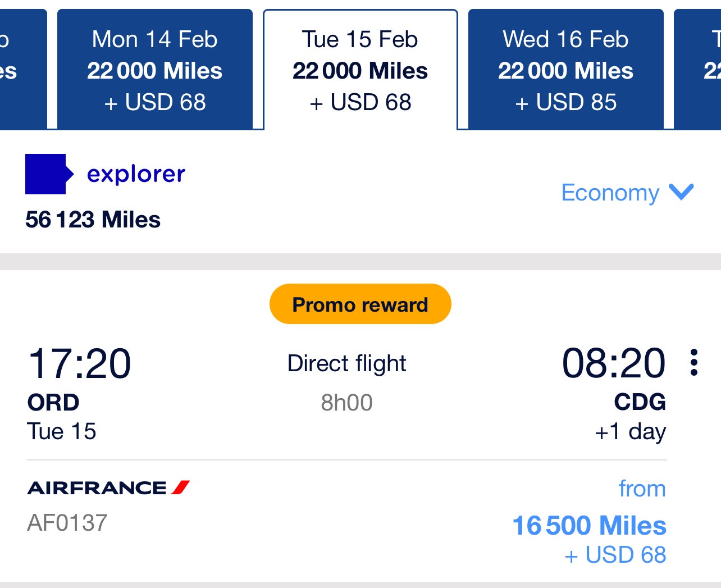Expand the chevron next to Economy
Screen dimensions: 721x588
(x=681, y=193)
